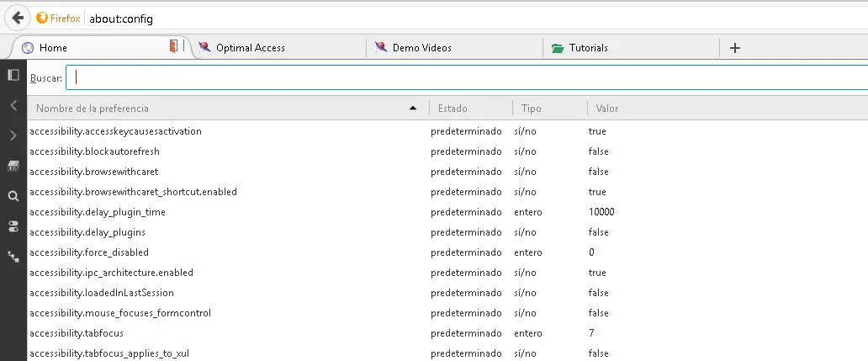This screenshot has width=868, height=361.
Task: Open the sidebar magnifier search icon
Action: coord(13,196)
